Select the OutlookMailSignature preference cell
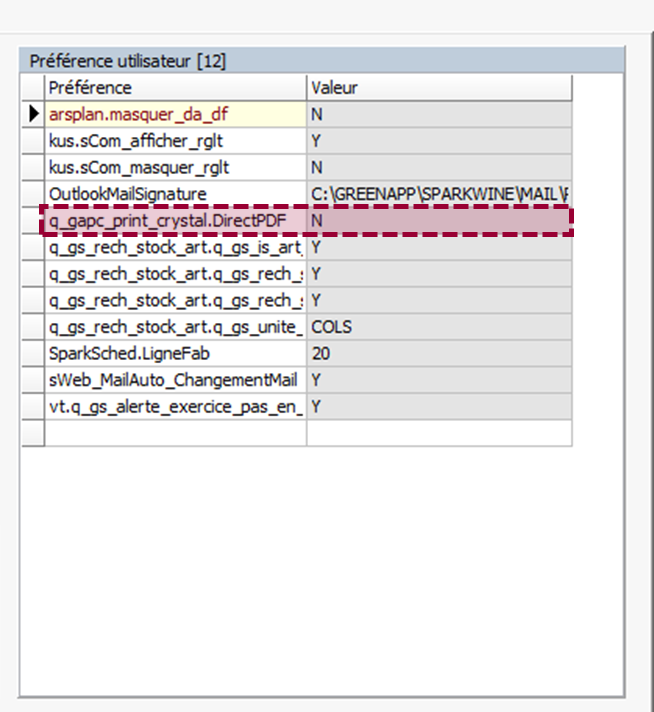 pyautogui.click(x=175, y=193)
